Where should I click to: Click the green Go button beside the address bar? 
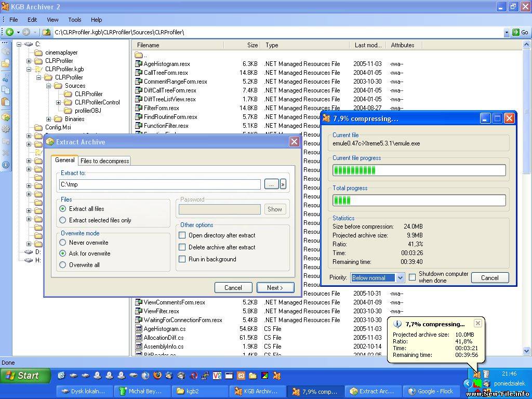515,32
